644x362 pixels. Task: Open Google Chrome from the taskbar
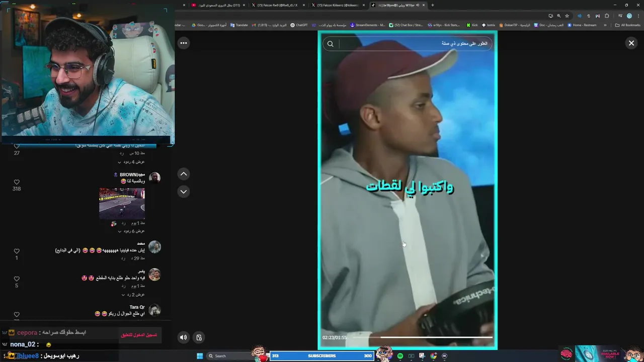(x=434, y=356)
